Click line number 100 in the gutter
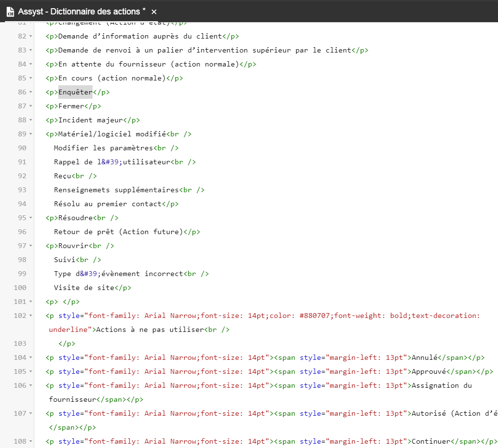Screen dimensions: 498x448 tap(20, 288)
